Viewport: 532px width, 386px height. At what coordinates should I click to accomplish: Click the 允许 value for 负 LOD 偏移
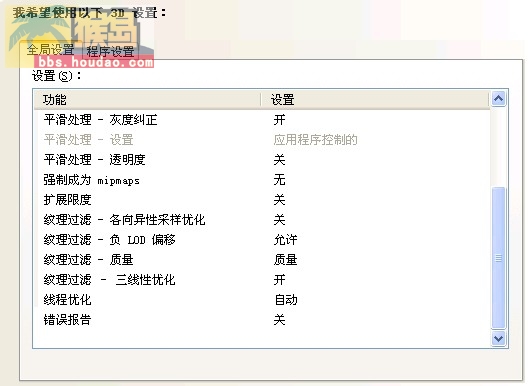coord(286,240)
